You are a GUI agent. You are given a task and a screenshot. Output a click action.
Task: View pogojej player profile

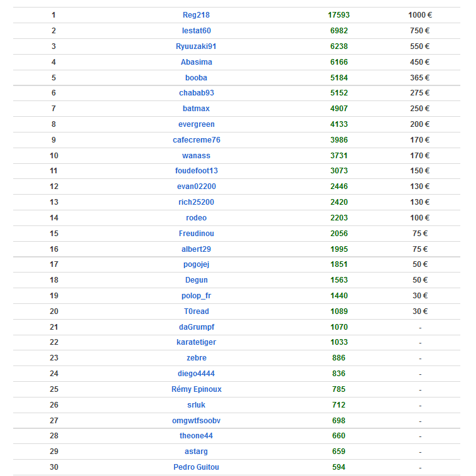point(196,264)
